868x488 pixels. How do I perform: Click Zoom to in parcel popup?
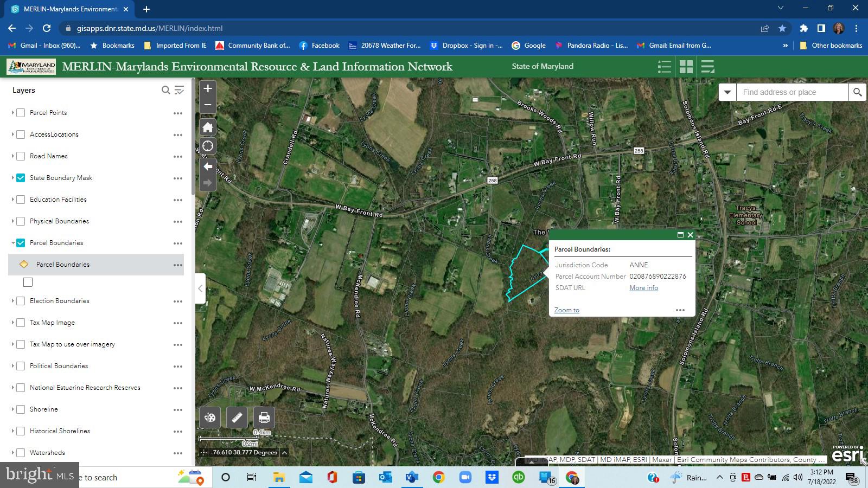(x=566, y=310)
